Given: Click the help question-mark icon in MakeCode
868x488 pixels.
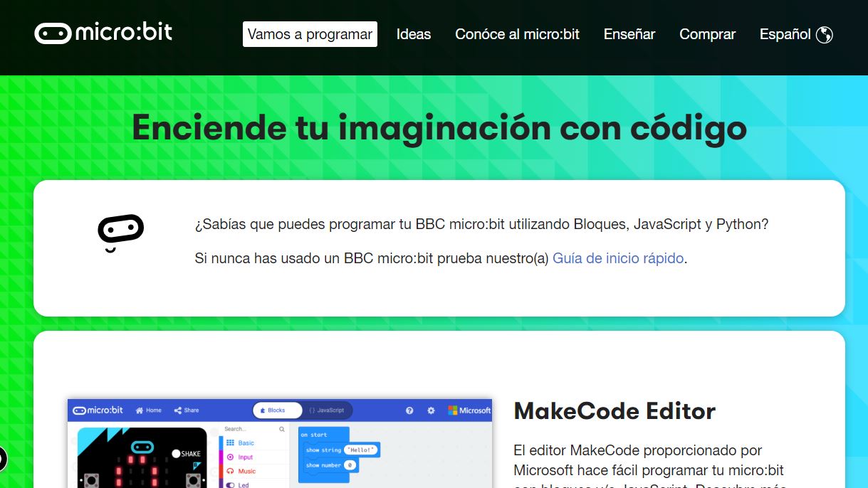Looking at the screenshot, I should coord(409,410).
